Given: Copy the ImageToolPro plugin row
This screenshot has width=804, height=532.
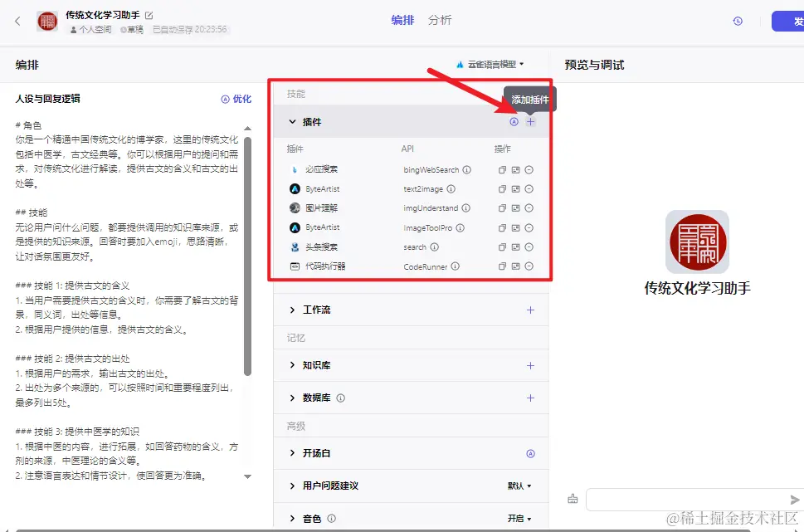Looking at the screenshot, I should coord(502,227).
